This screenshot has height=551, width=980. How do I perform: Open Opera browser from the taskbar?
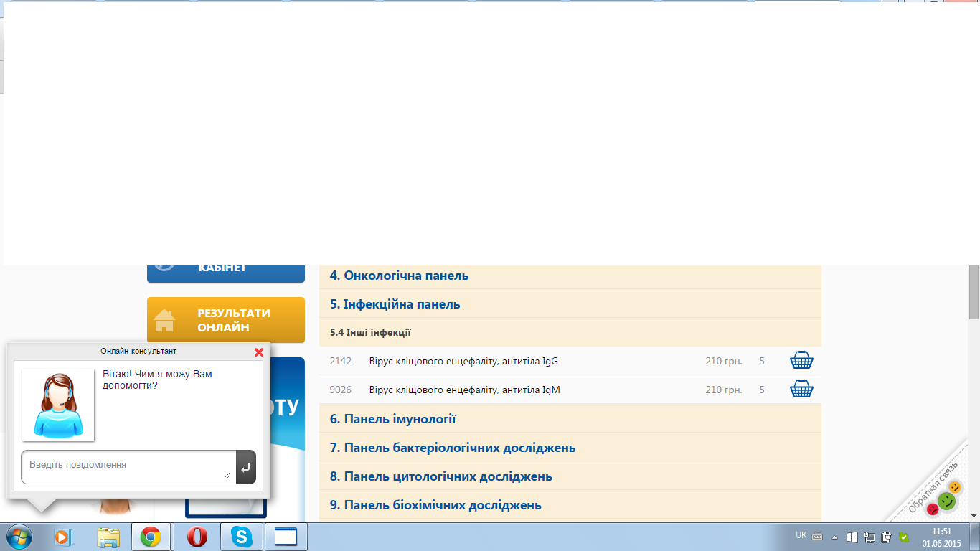click(197, 537)
